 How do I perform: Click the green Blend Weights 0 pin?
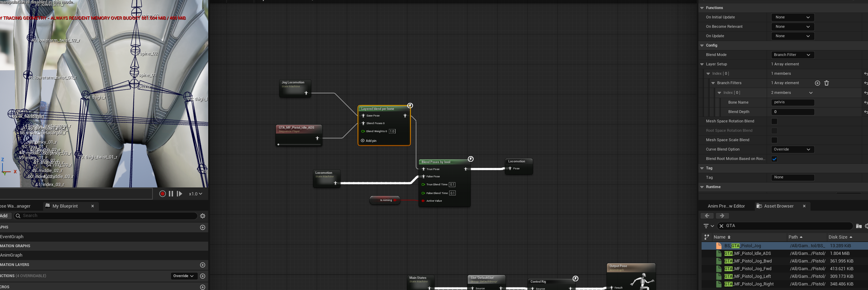click(x=363, y=131)
